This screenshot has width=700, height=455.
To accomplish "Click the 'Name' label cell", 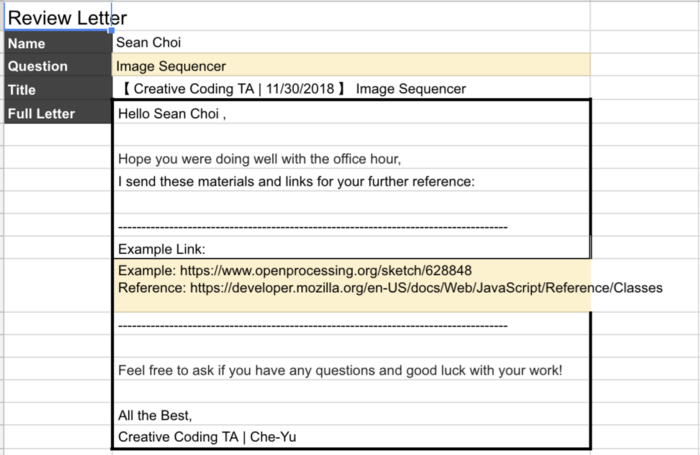I will 58,43.
